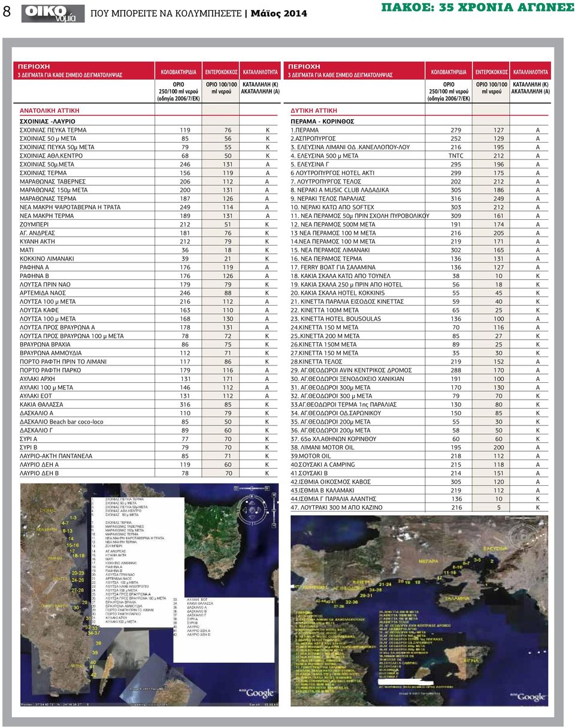Click the date text Μάϊος 2014
Image resolution: width=575 pixels, height=728 pixels.
[x=280, y=13]
